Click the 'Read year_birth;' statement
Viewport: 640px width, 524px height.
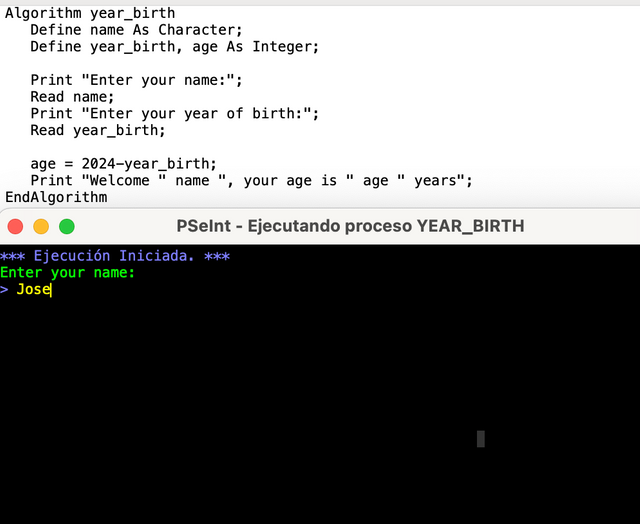click(98, 130)
